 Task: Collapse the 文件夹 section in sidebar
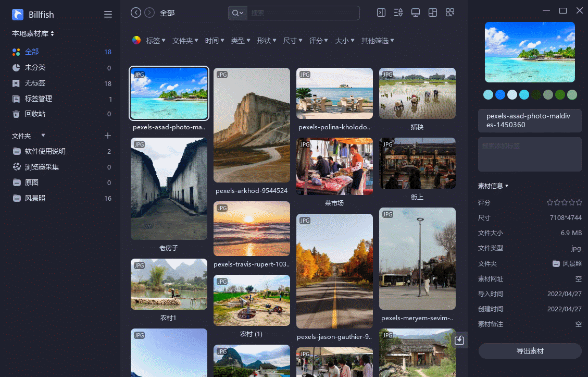[43, 136]
